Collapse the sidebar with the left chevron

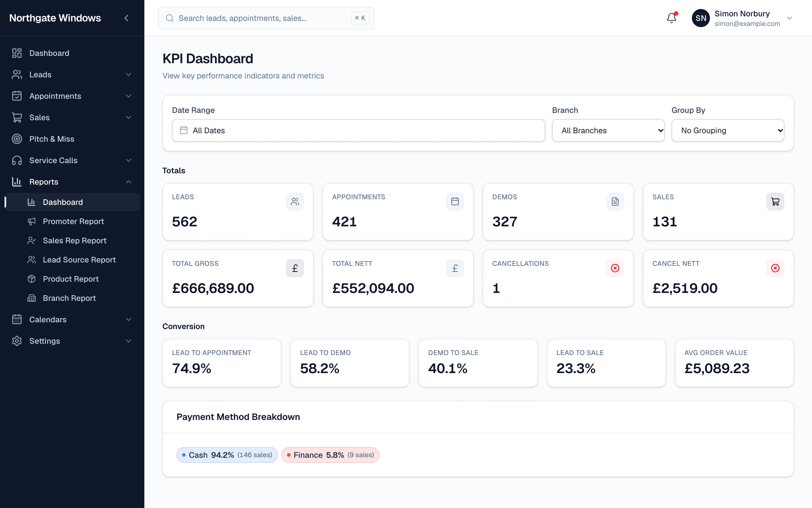(127, 18)
